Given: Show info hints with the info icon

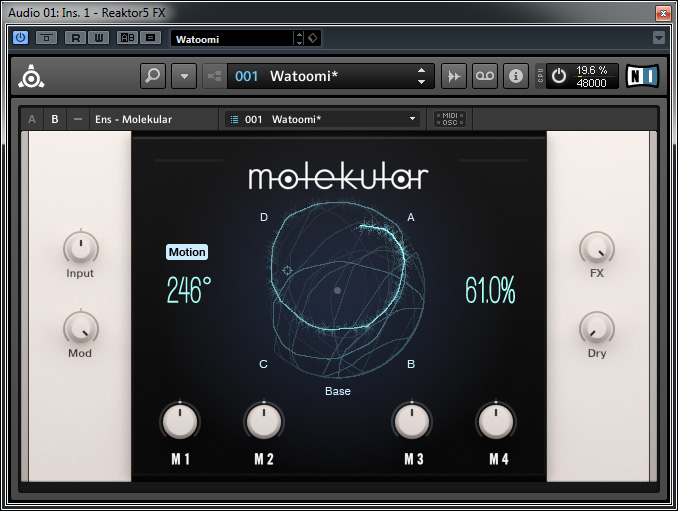Looking at the screenshot, I should [x=516, y=76].
